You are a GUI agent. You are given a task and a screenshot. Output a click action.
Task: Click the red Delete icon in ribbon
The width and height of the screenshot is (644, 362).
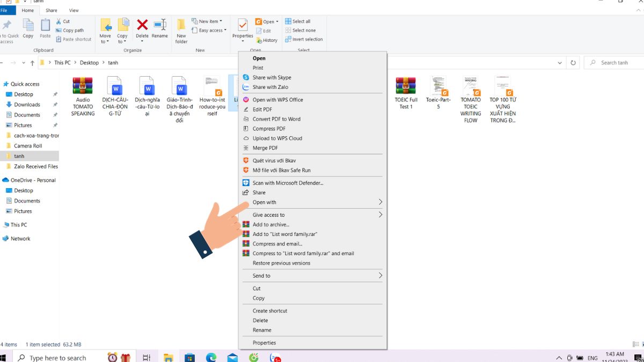point(142,25)
